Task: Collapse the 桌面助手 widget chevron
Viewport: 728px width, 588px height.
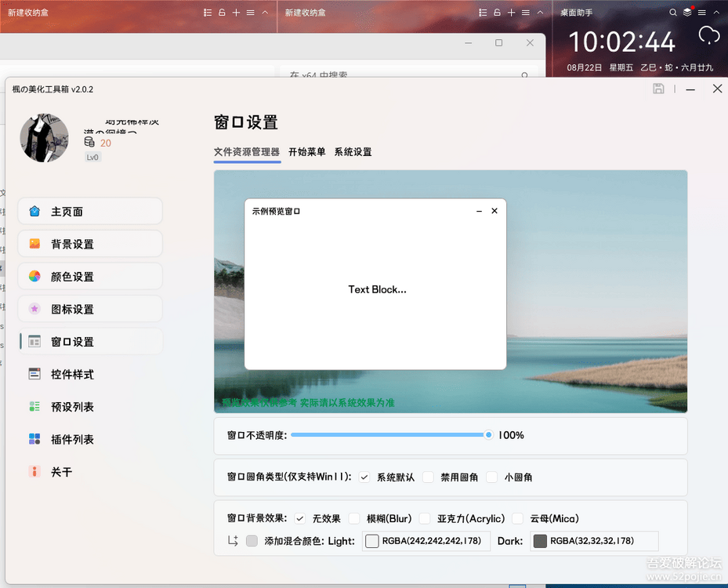Action: 716,13
